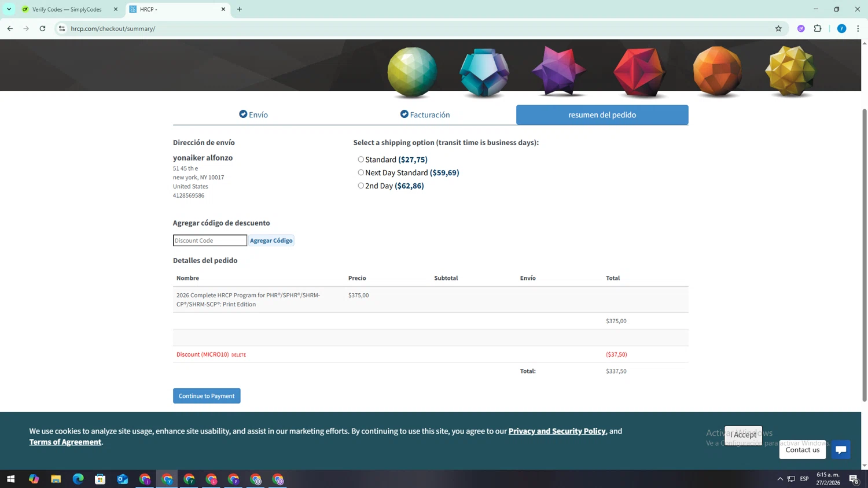Switch to the HRCP browser tab
The height and width of the screenshot is (488, 868).
tap(176, 9)
